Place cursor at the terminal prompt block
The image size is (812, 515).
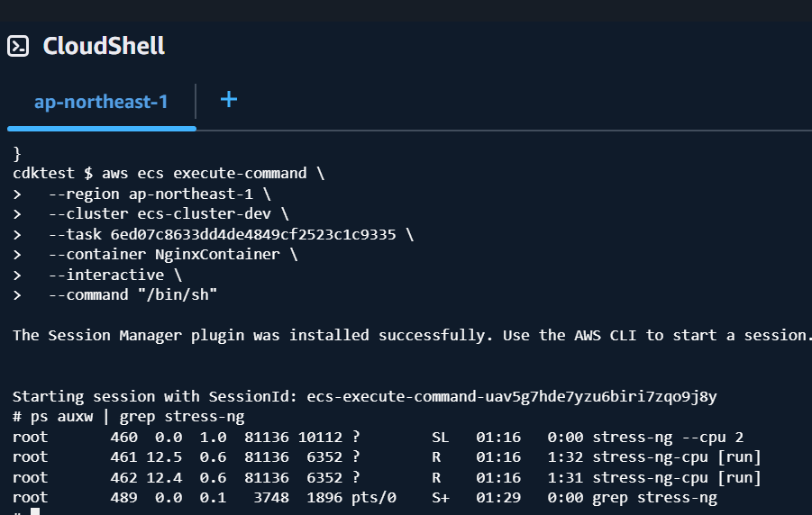click(x=35, y=511)
